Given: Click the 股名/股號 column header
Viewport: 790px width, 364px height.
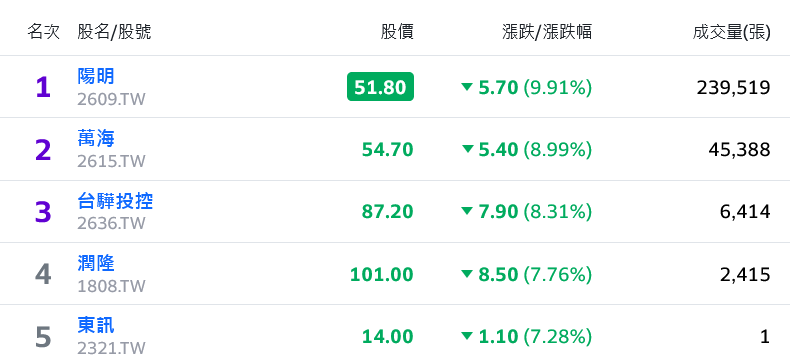Looking at the screenshot, I should (x=114, y=32).
